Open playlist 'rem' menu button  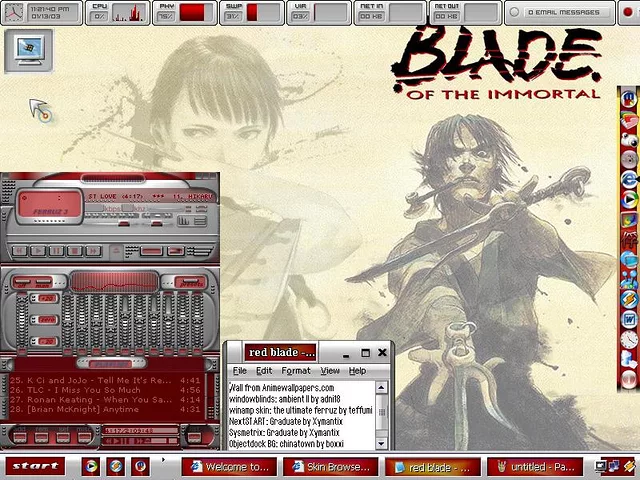(x=41, y=437)
